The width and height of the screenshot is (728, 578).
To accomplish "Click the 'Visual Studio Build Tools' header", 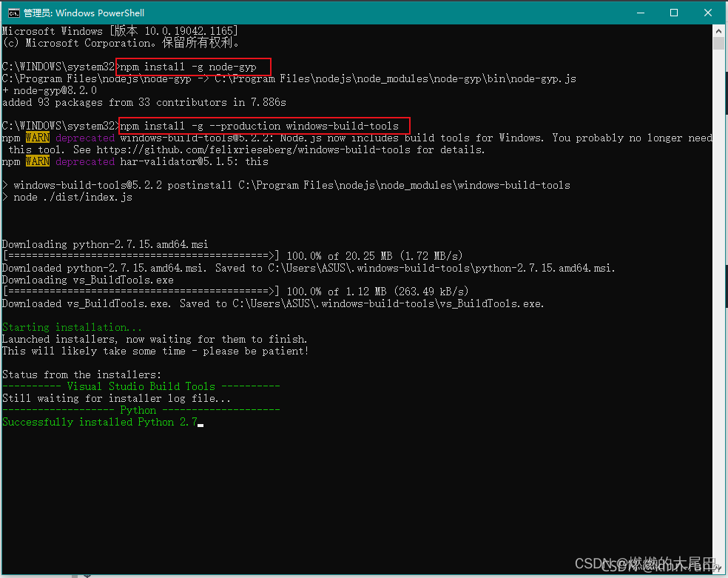I will pos(141,386).
